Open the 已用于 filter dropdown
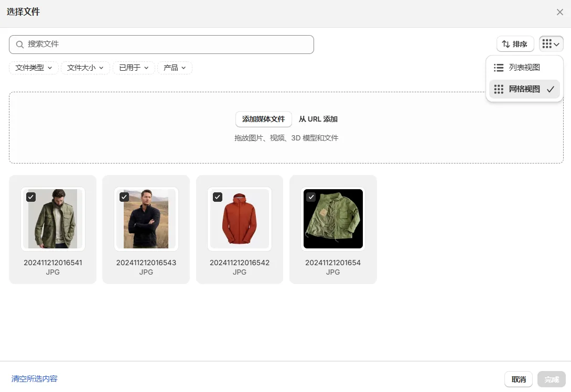The width and height of the screenshot is (571, 392). (134, 68)
